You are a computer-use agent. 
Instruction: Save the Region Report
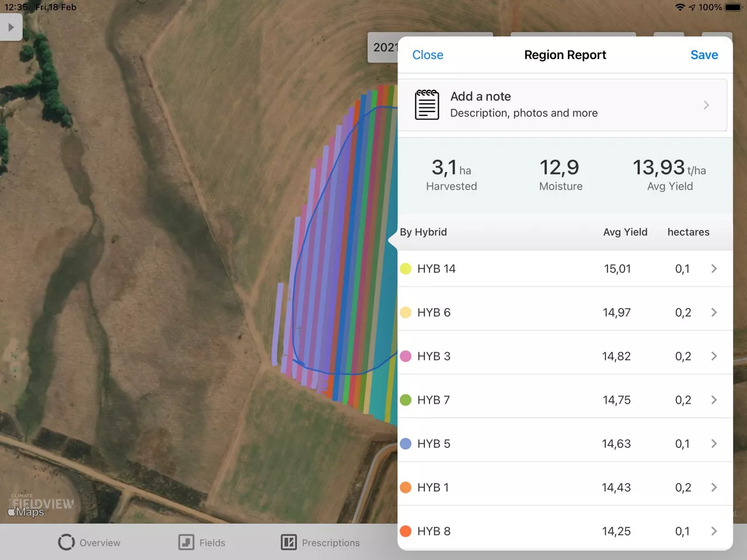[704, 55]
